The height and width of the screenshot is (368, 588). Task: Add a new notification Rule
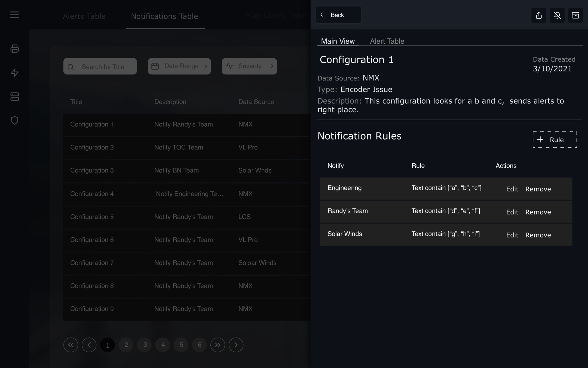point(555,140)
